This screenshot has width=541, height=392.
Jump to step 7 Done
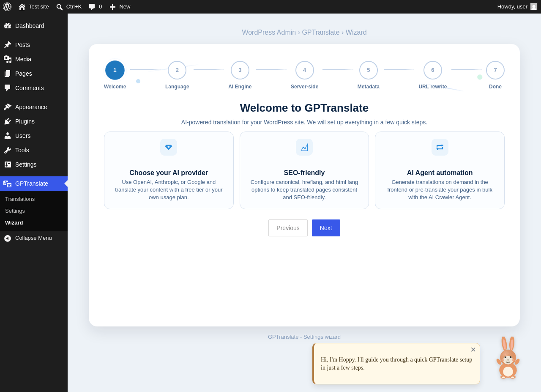click(495, 70)
